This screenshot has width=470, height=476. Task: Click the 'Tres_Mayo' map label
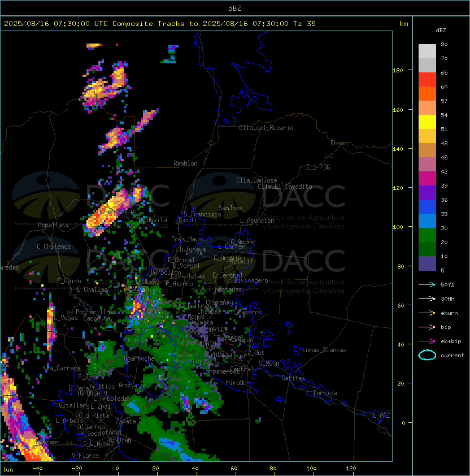click(x=186, y=239)
